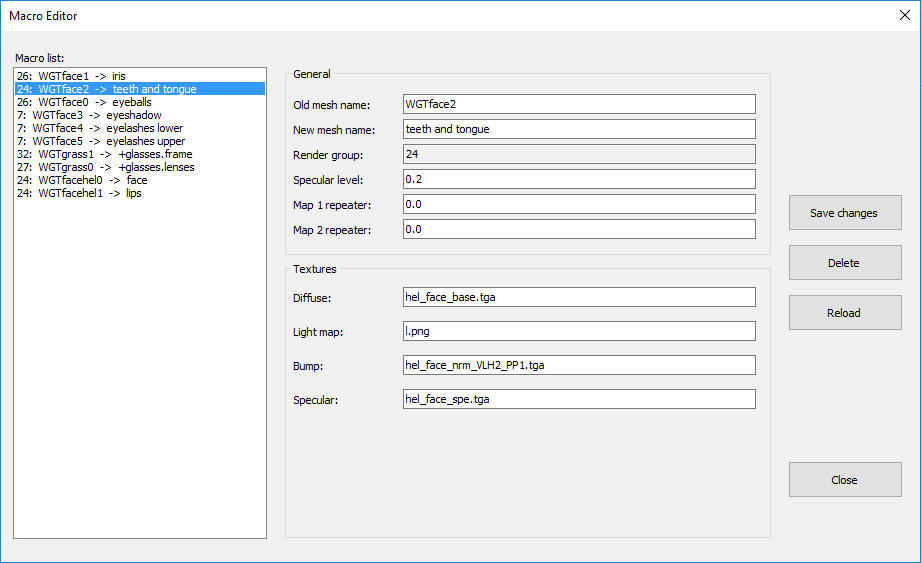This screenshot has width=922, height=563.
Task: Click the Close button
Action: 845,480
